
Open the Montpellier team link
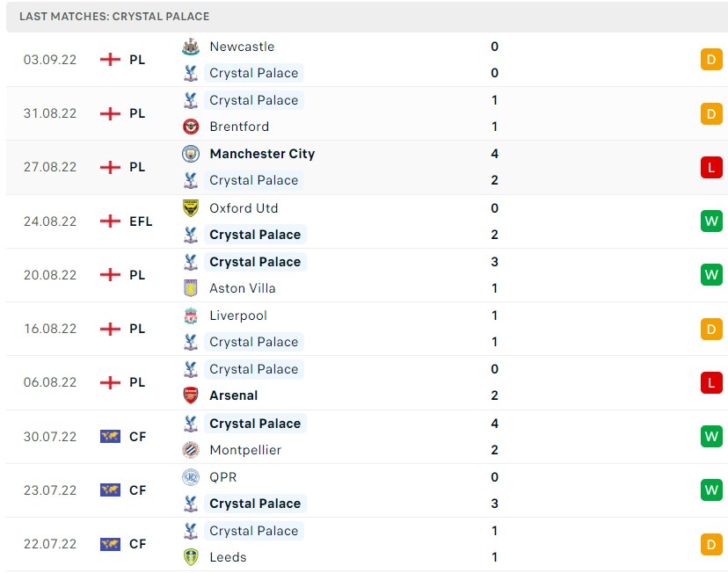[247, 449]
